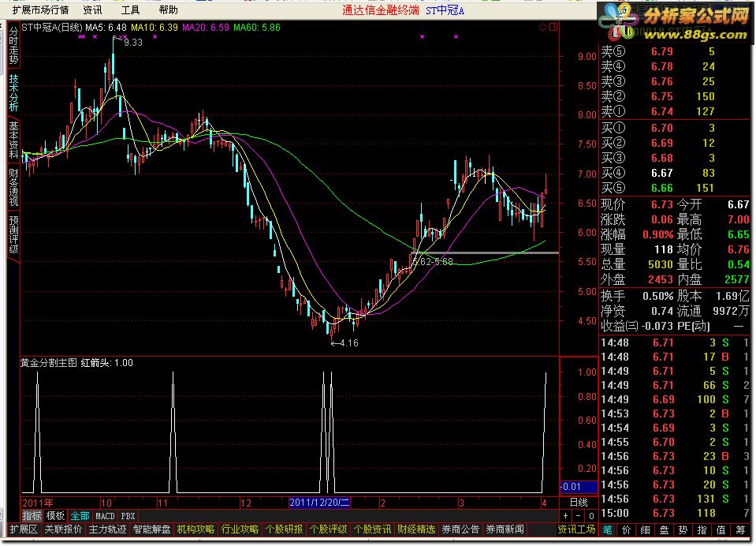Select the 指 tab in the quote panel
This screenshot has width=756, height=546.
702,530
